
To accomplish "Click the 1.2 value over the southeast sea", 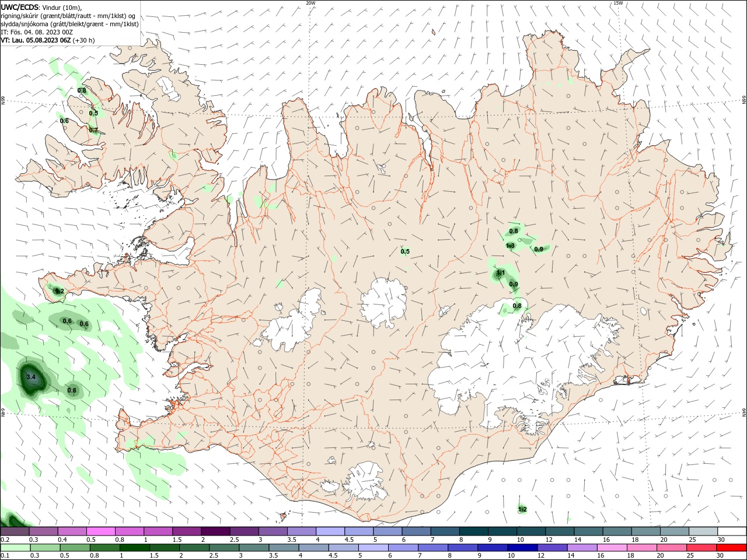I will pos(522,509).
